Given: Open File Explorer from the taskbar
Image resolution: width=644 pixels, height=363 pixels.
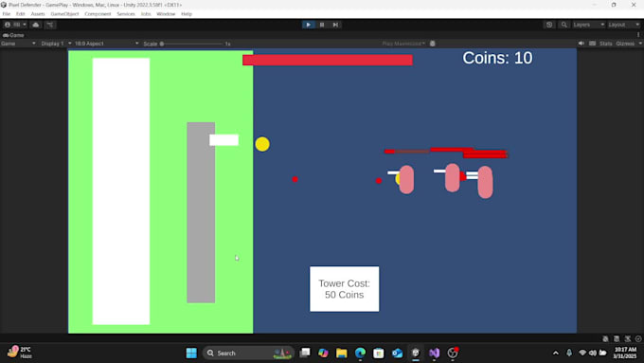Looking at the screenshot, I should 342,353.
